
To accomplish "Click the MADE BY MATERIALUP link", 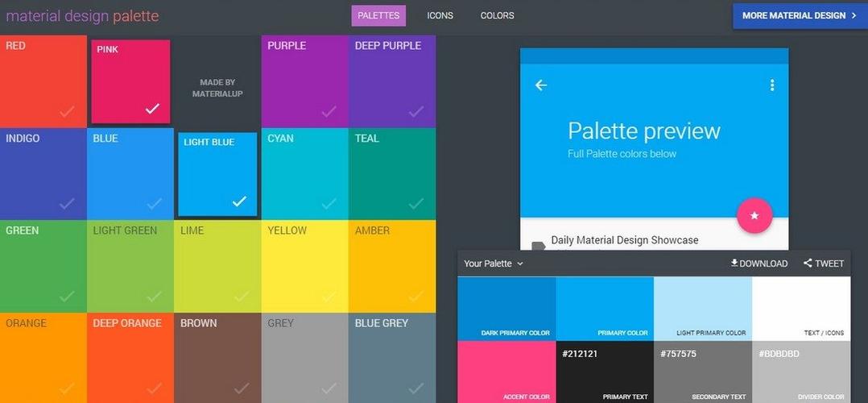I will tap(217, 88).
